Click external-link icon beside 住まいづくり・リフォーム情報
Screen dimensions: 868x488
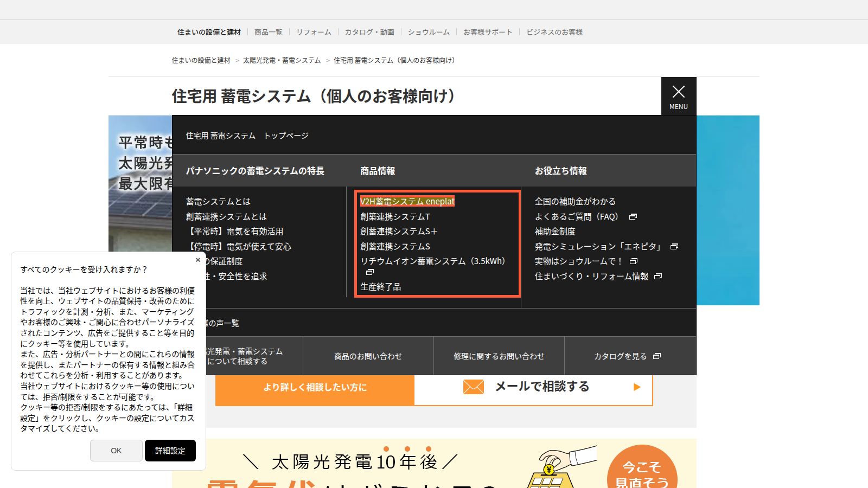pyautogui.click(x=658, y=277)
